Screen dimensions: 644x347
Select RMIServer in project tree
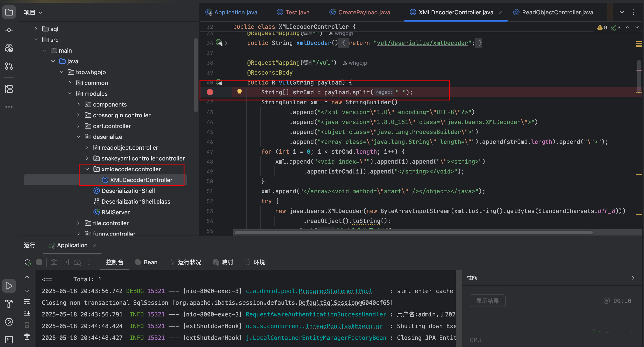pos(115,212)
